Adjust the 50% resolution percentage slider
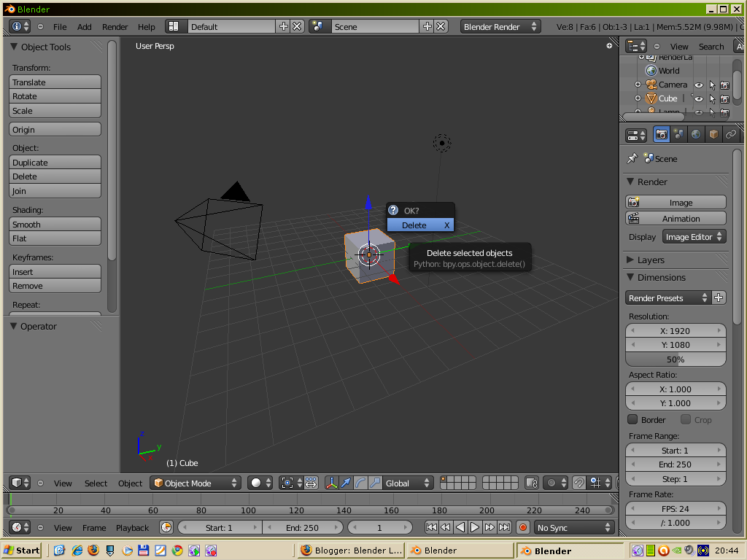Image resolution: width=747 pixels, height=560 pixels. click(676, 359)
